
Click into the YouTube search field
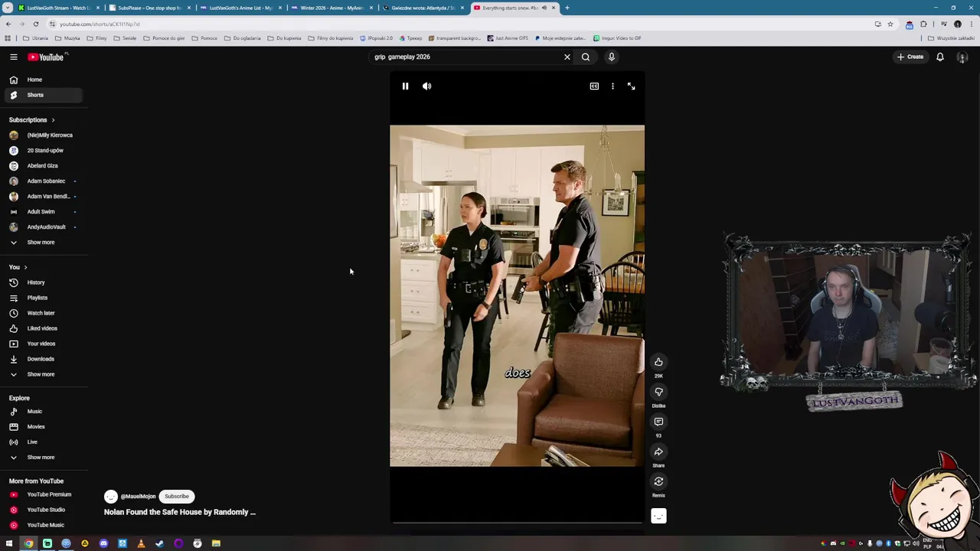(465, 57)
